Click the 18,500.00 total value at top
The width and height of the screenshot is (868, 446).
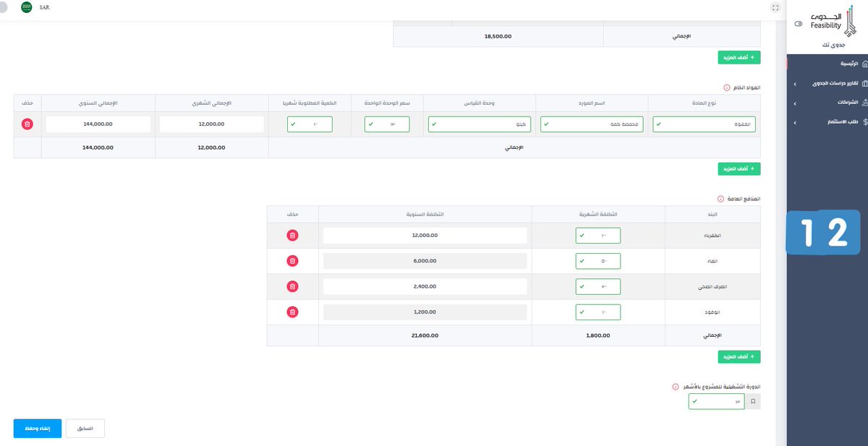pyautogui.click(x=498, y=36)
